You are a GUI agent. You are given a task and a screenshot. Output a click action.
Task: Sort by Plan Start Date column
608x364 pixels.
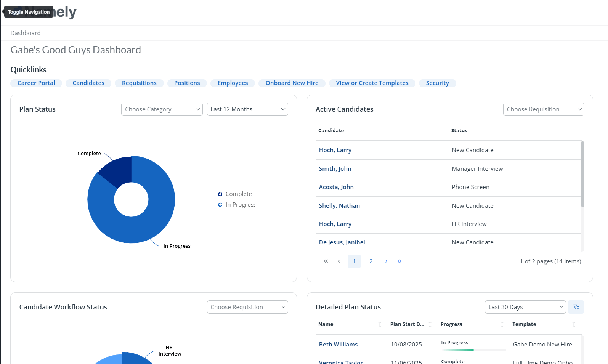coord(430,324)
